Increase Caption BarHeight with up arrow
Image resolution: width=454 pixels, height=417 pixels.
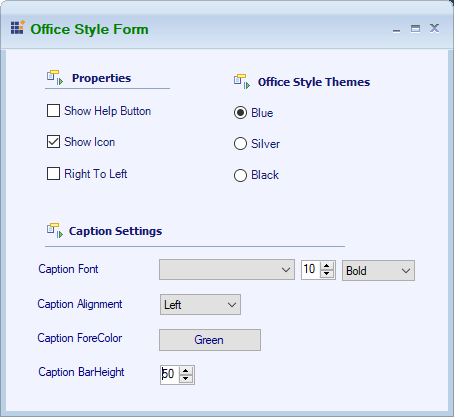[x=186, y=371]
